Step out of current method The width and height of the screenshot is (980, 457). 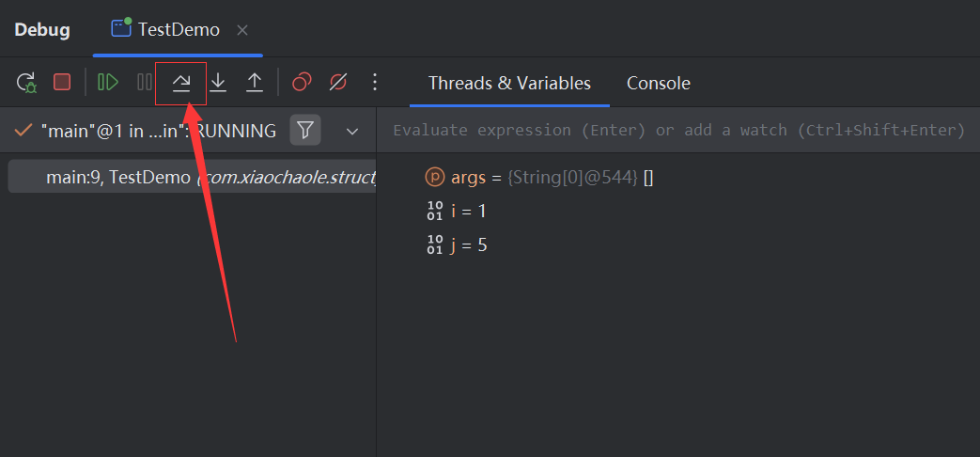click(255, 83)
